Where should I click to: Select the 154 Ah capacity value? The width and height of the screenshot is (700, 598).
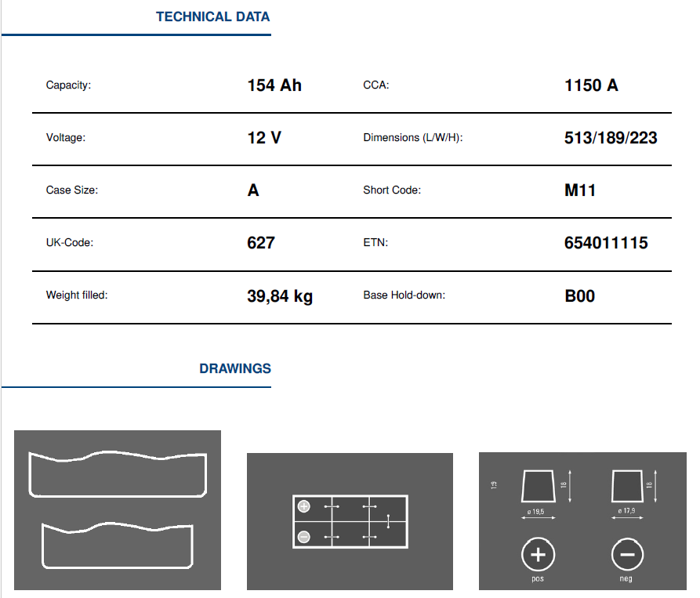pyautogui.click(x=274, y=85)
